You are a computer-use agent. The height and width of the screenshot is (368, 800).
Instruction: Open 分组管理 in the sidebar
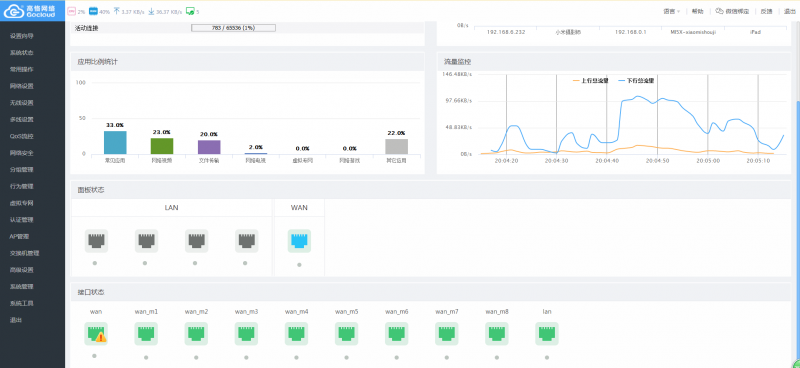(x=21, y=169)
